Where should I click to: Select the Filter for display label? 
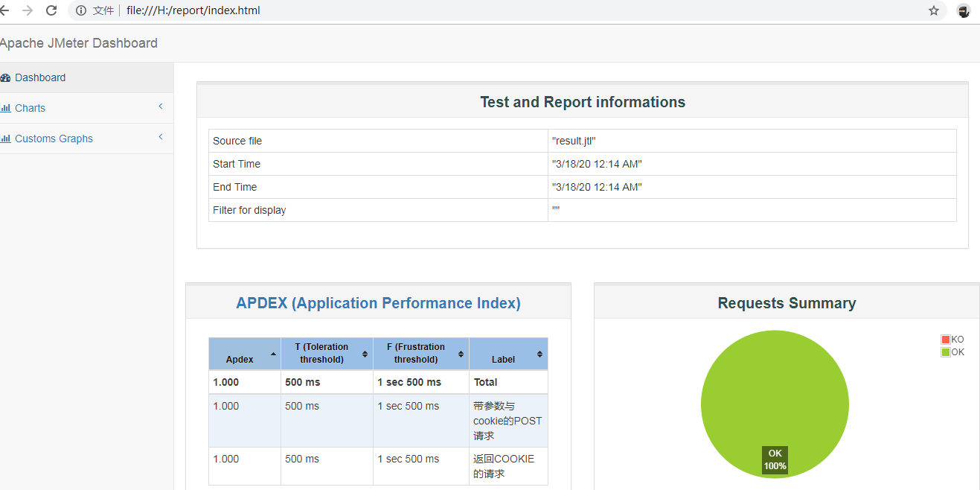point(378,210)
